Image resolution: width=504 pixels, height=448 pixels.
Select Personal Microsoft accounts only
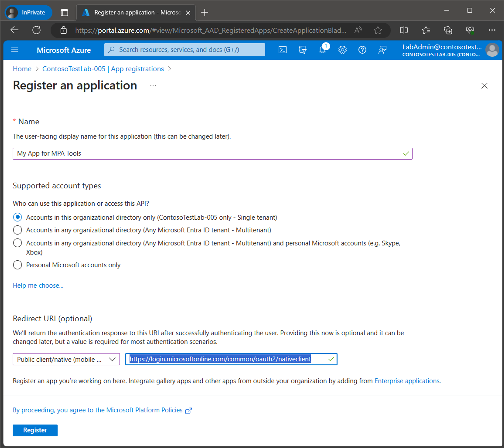point(17,265)
